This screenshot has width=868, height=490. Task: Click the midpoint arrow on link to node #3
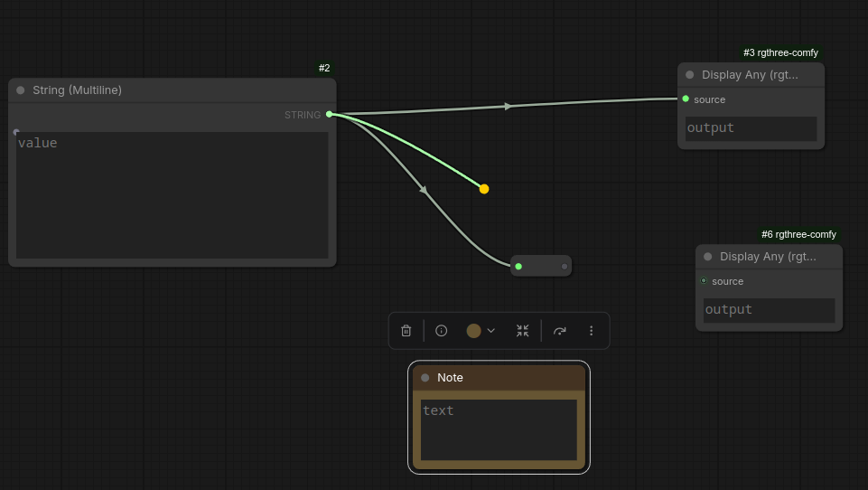point(508,107)
